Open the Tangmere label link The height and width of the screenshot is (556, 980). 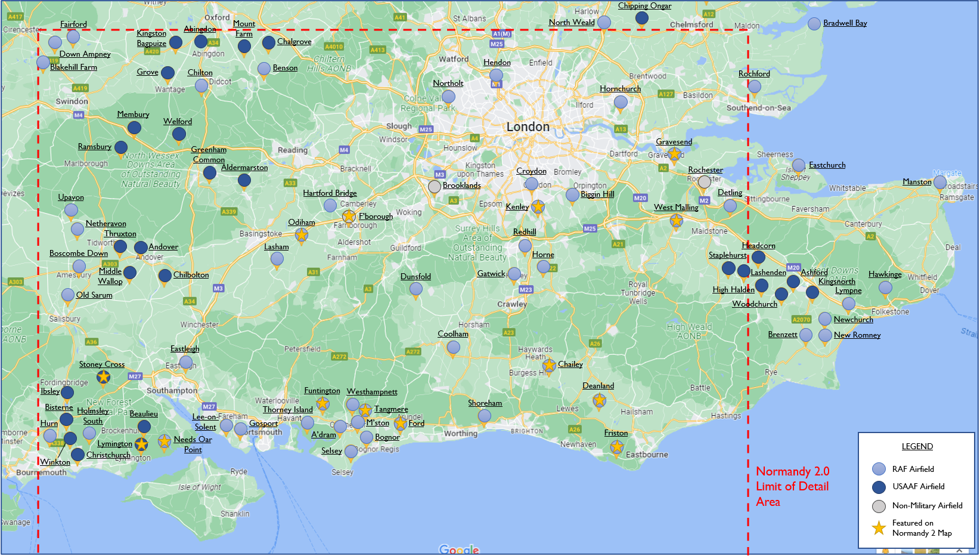click(x=391, y=409)
